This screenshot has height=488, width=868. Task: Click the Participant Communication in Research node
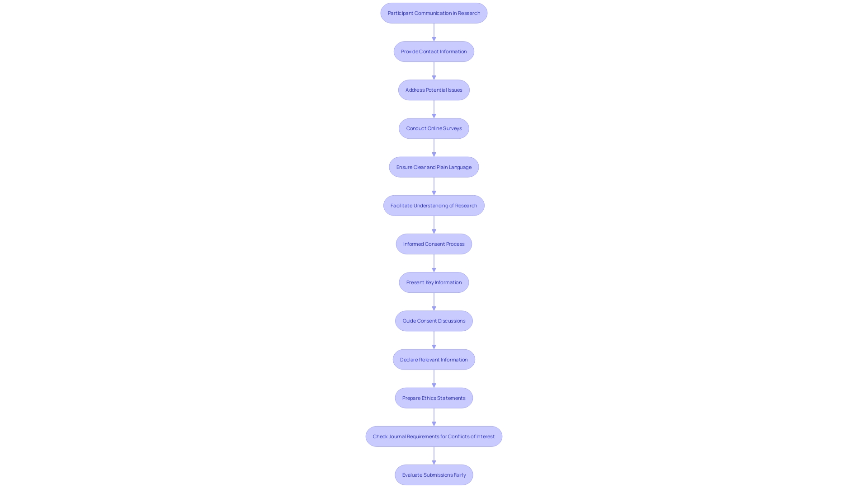point(434,13)
